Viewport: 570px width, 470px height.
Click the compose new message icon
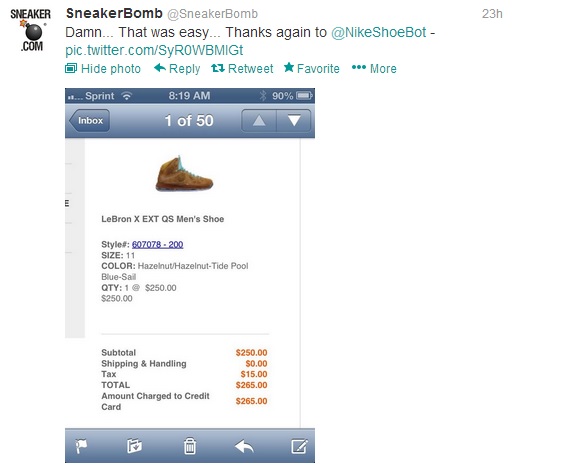(x=300, y=446)
